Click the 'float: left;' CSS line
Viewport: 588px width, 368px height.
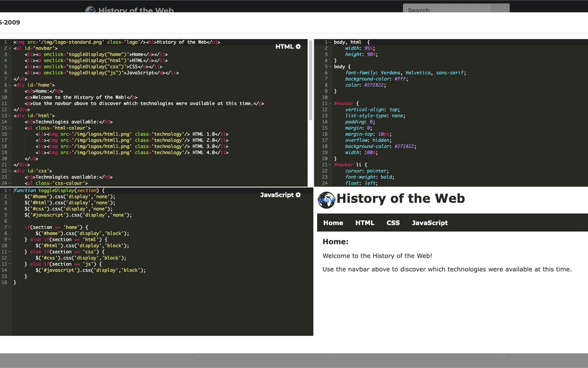(x=361, y=183)
